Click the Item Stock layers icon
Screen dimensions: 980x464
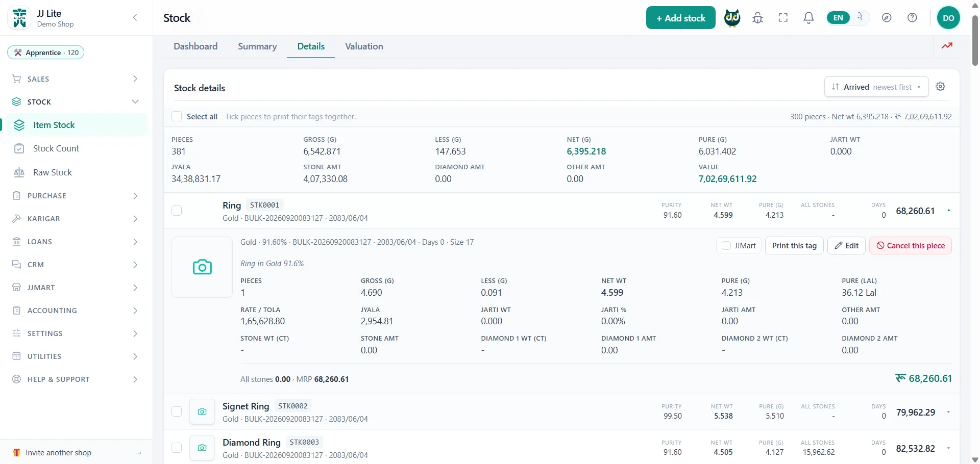[x=19, y=125]
